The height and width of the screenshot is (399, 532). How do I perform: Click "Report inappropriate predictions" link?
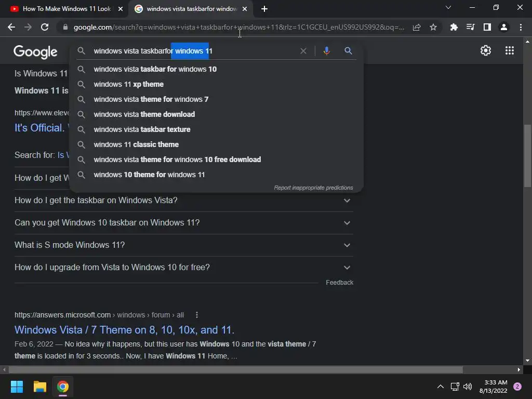click(313, 188)
